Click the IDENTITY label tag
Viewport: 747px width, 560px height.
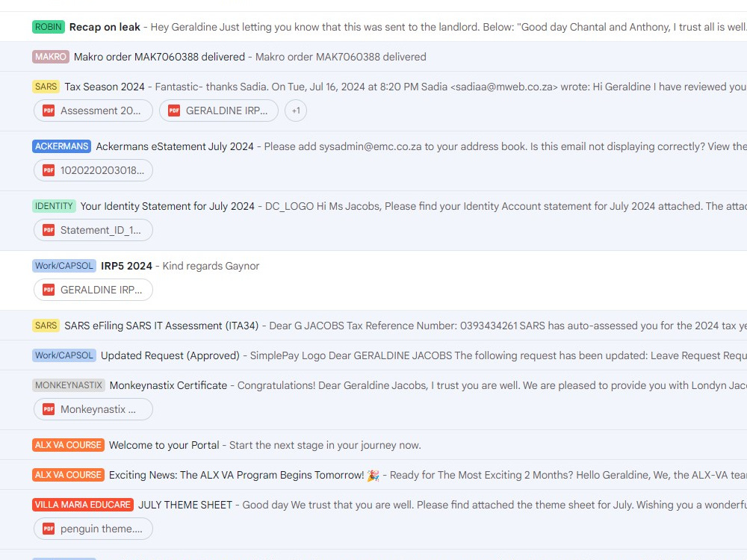pyautogui.click(x=54, y=206)
